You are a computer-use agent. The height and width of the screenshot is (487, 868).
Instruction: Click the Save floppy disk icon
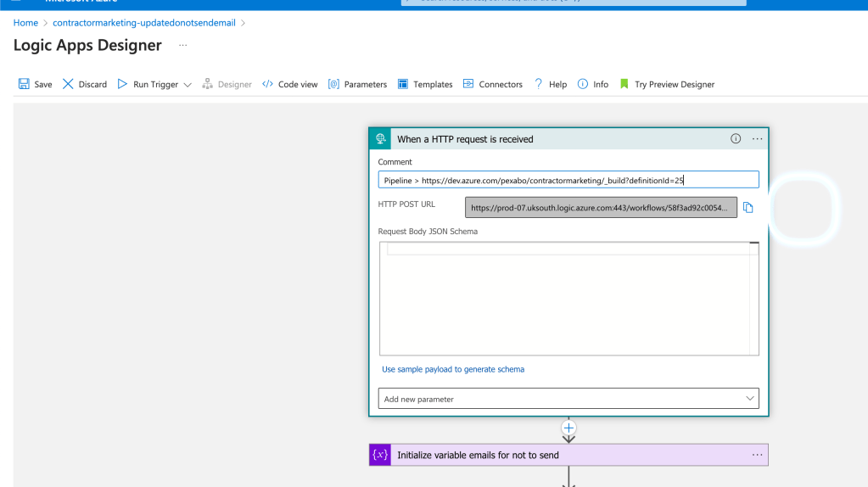tap(24, 84)
